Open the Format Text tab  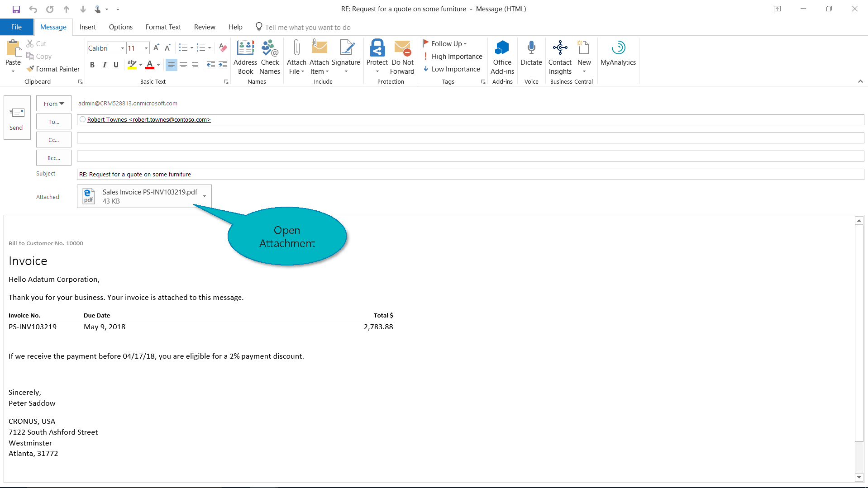[163, 27]
